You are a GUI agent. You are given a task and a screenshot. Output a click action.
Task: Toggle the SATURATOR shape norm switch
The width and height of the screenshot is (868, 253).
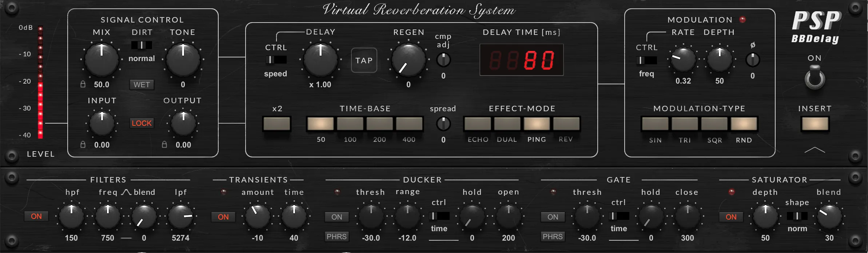point(797,216)
